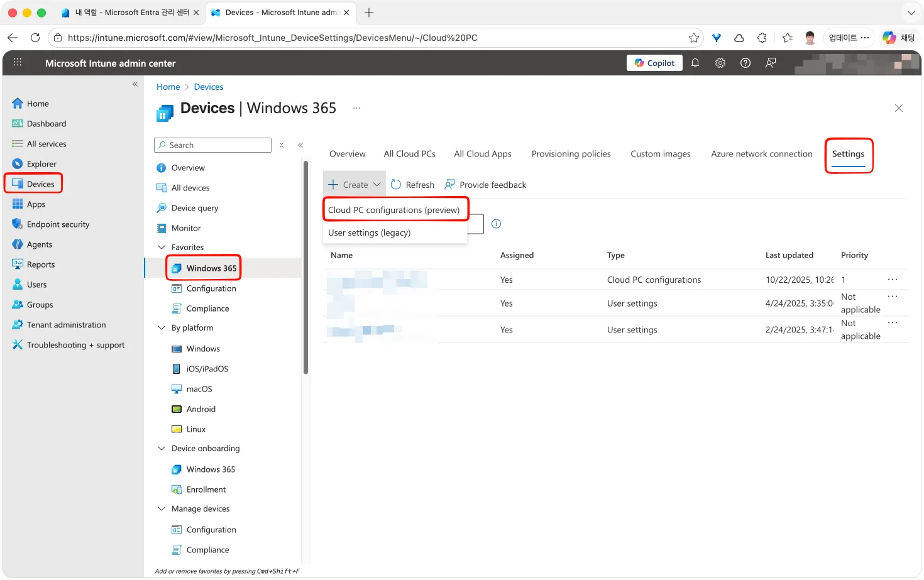Open the app launcher waffle icon
924x580 pixels.
(18, 63)
